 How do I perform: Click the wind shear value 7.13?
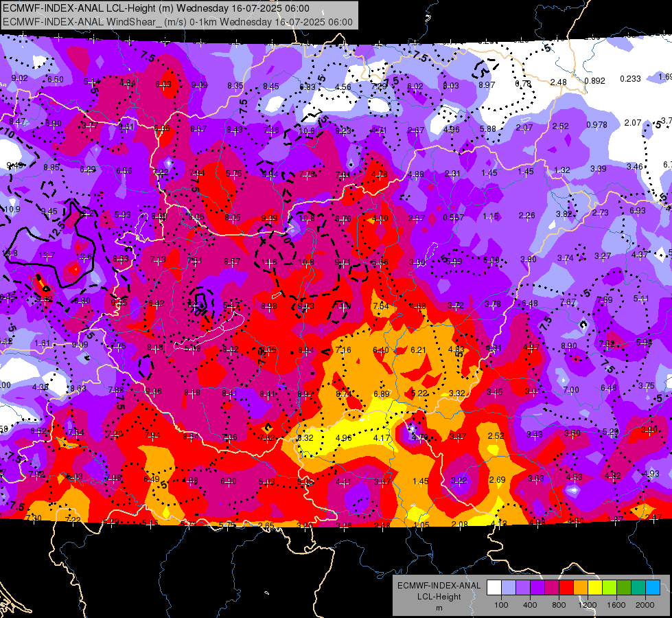(158, 260)
